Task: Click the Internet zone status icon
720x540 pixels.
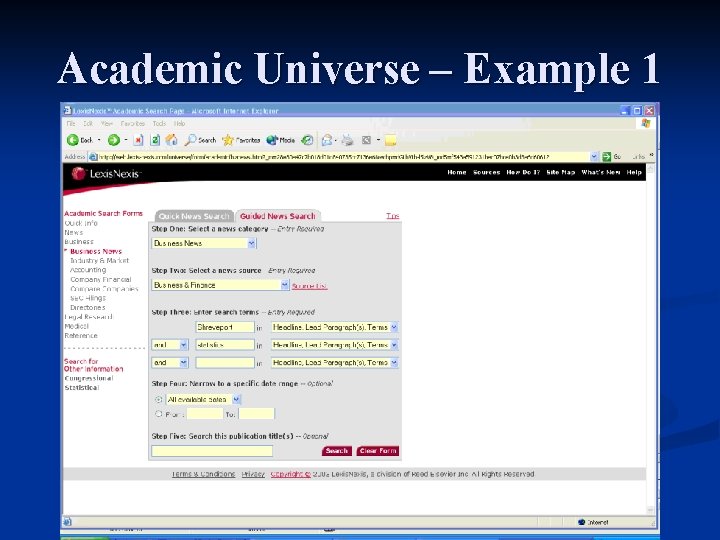Action: tap(581, 522)
